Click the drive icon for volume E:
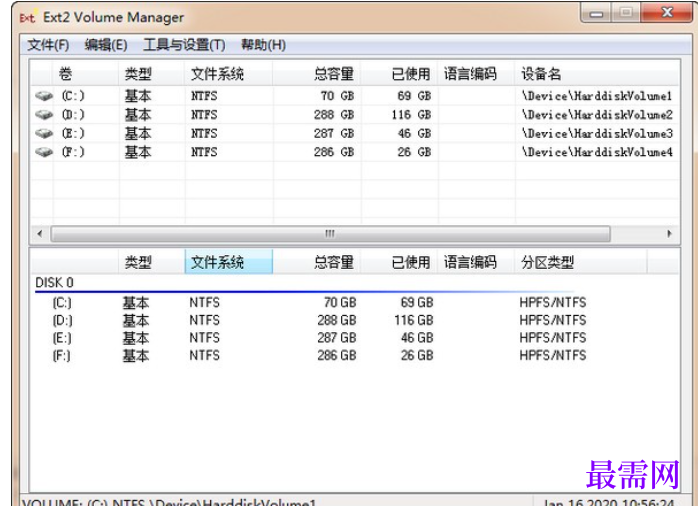The image size is (698, 506). click(44, 133)
